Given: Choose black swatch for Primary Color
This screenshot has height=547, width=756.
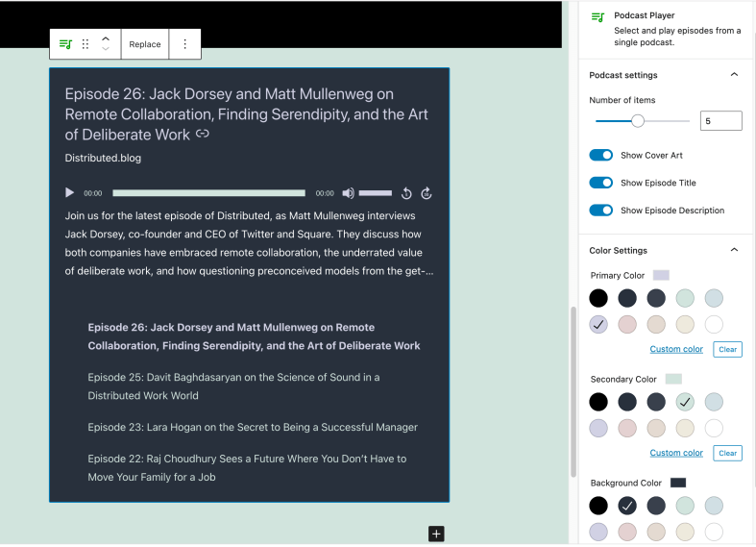Looking at the screenshot, I should (598, 298).
